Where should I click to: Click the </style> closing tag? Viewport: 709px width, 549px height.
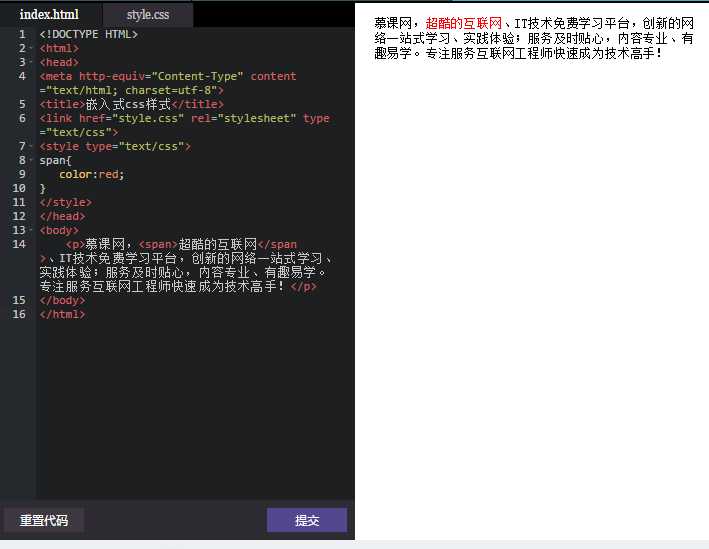66,202
